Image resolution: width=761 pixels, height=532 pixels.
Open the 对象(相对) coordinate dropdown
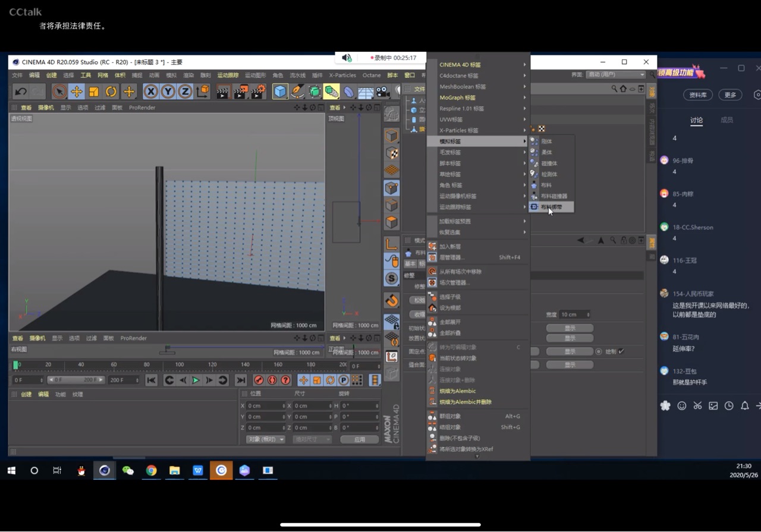[266, 439]
